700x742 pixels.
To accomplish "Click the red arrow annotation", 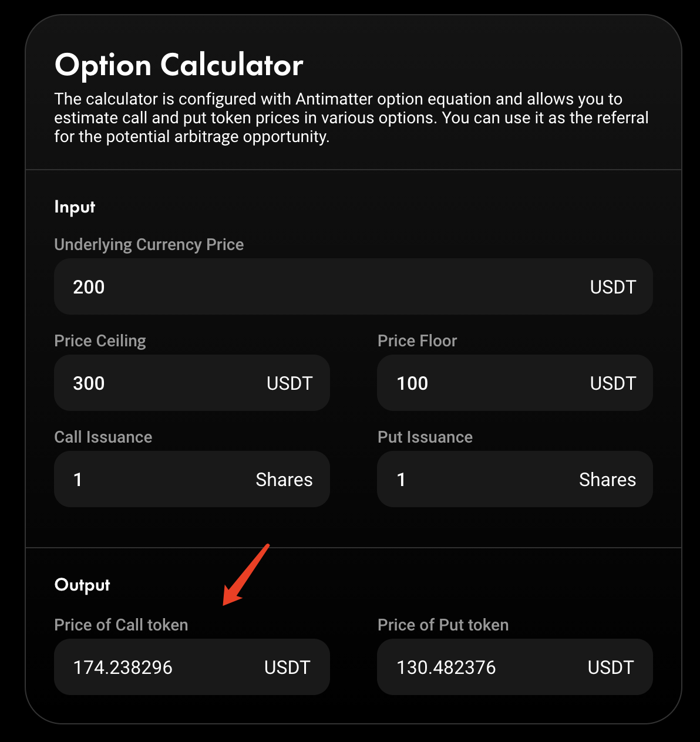I will tap(245, 574).
